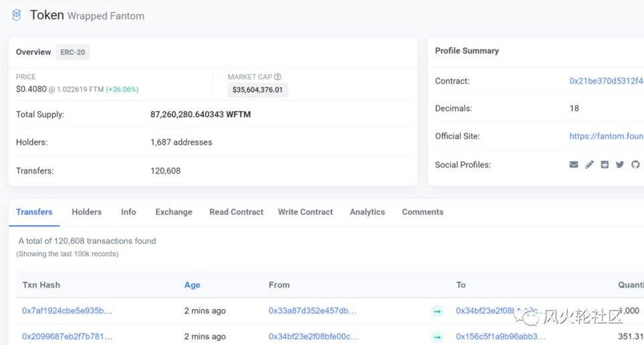Click the green arrow in the 0x7af1924cbe5e935b row
The height and width of the screenshot is (345, 644).
[437, 312]
